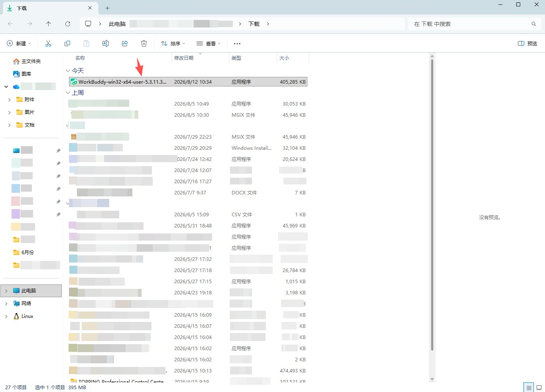Collapse the 今天 group
The height and width of the screenshot is (392, 545).
pyautogui.click(x=68, y=71)
